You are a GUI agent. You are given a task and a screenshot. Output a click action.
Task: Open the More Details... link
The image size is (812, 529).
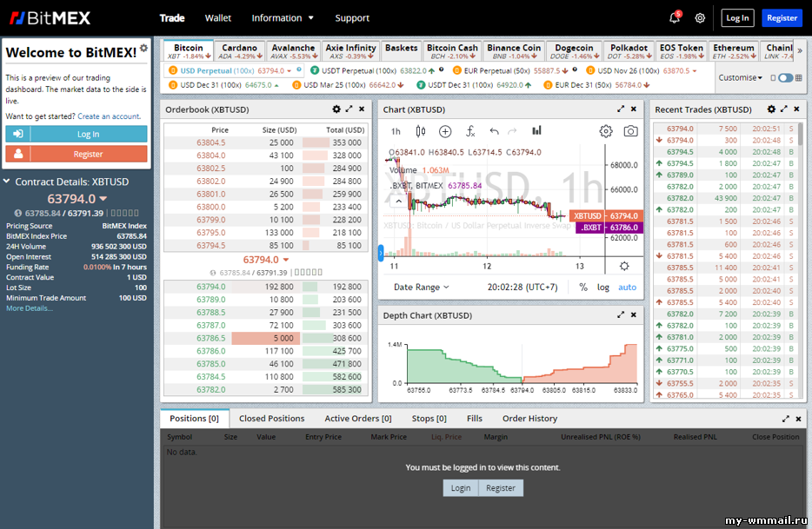(x=29, y=308)
